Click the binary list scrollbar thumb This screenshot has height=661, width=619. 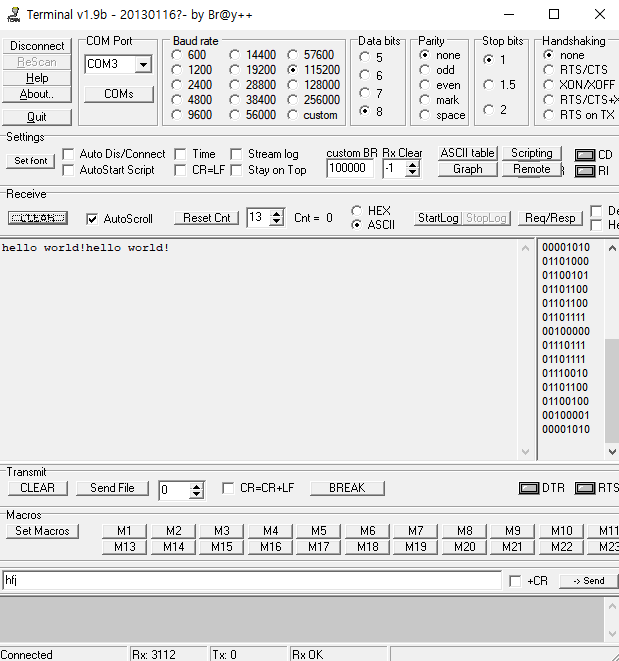coord(612,390)
